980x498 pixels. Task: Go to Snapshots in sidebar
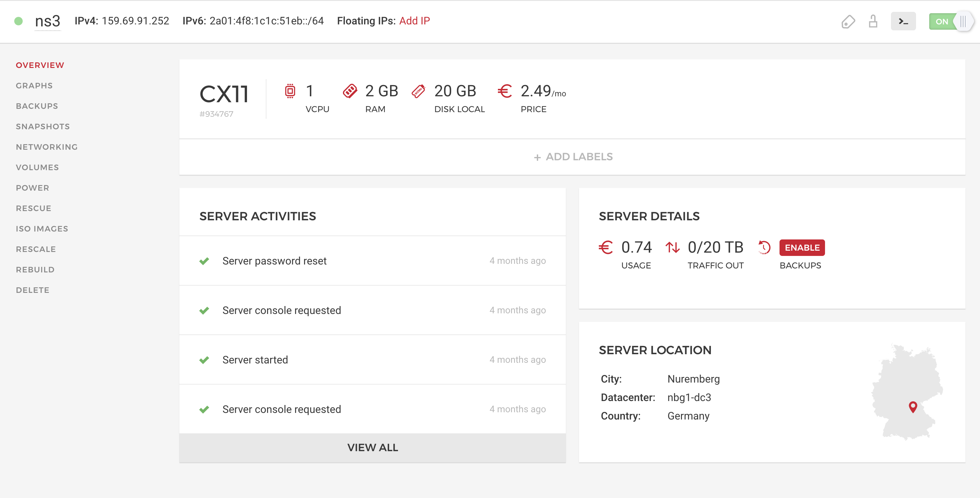click(43, 126)
